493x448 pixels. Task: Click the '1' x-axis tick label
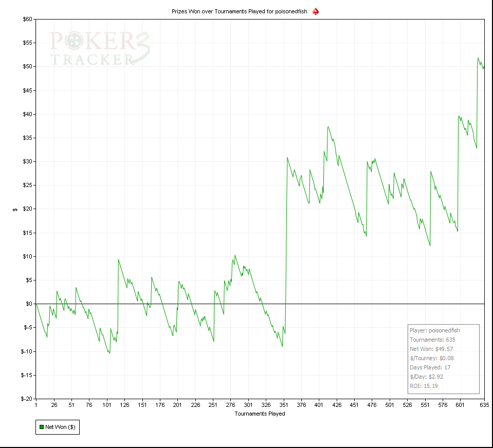click(x=36, y=405)
